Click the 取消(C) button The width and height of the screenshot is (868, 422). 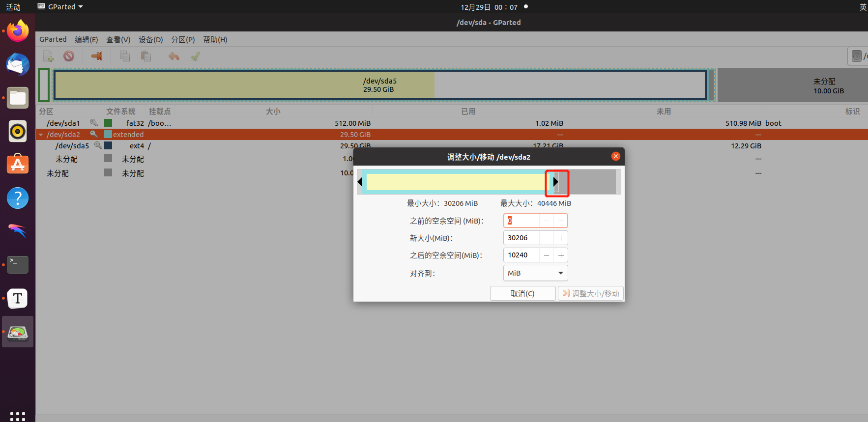point(522,294)
